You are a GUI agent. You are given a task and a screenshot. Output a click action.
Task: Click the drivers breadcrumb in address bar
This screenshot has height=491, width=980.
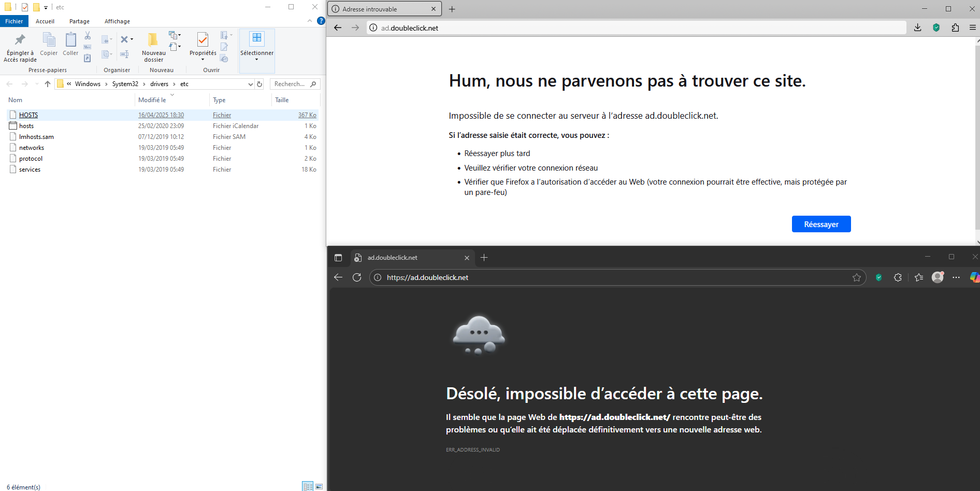coord(159,84)
